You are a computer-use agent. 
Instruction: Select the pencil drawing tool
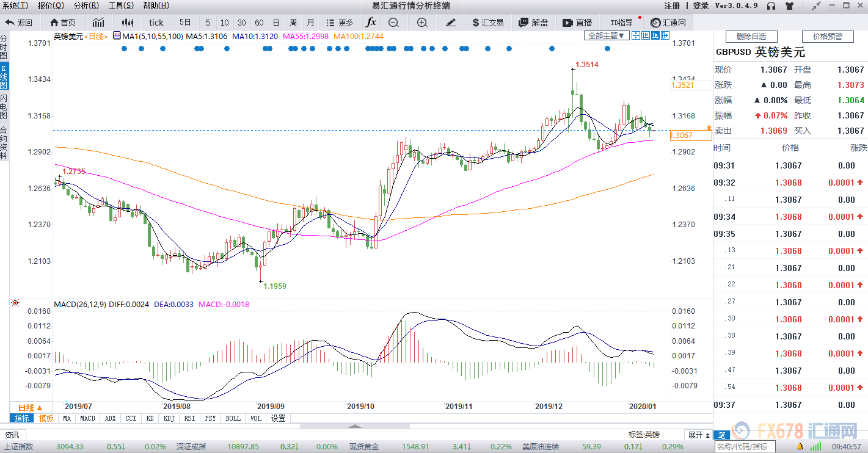pos(451,23)
